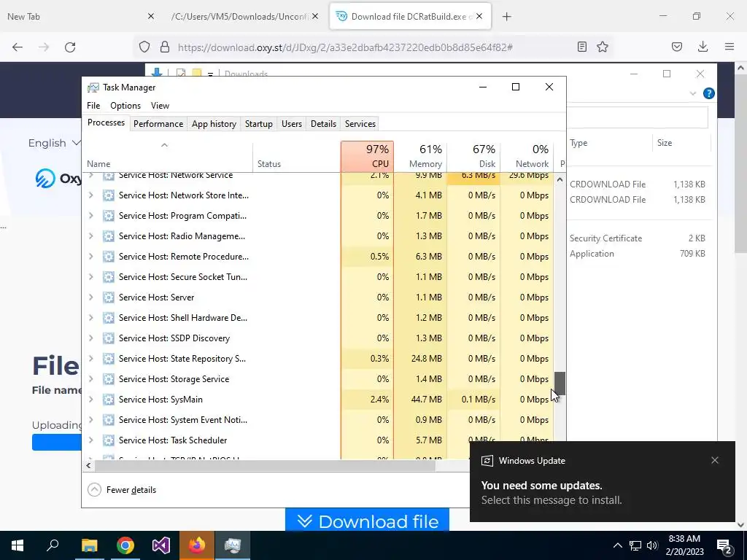Image resolution: width=747 pixels, height=560 pixels.
Task: Open the taskbar clock showing 8:38 AM
Action: [684, 545]
